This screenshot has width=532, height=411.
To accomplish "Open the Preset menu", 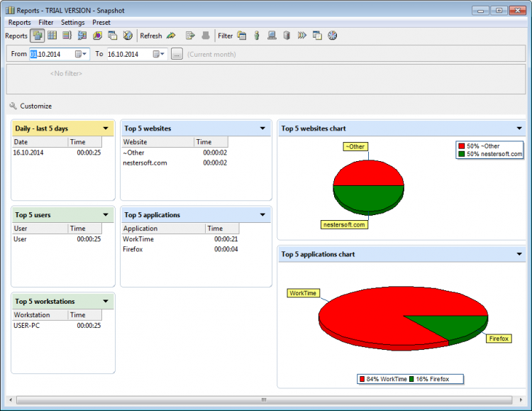I will point(101,23).
